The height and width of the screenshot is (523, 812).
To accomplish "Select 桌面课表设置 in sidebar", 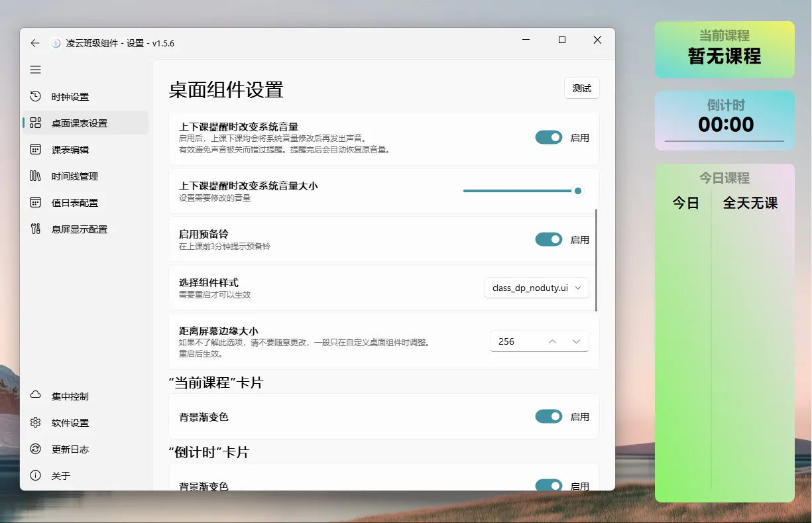I will click(86, 123).
